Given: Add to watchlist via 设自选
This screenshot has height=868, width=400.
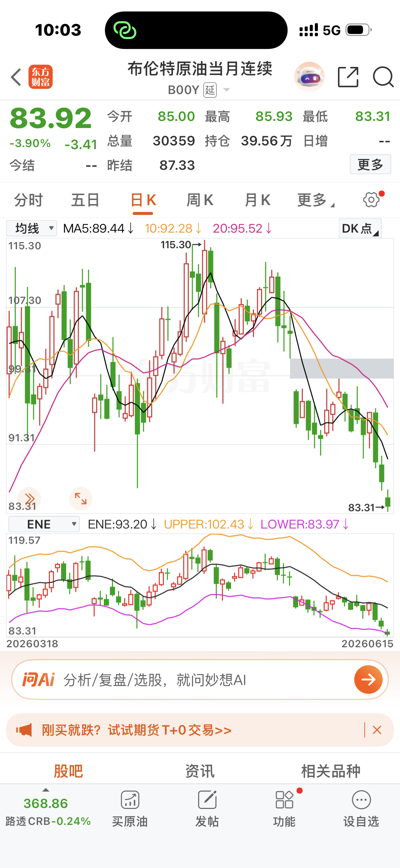Looking at the screenshot, I should tap(361, 808).
